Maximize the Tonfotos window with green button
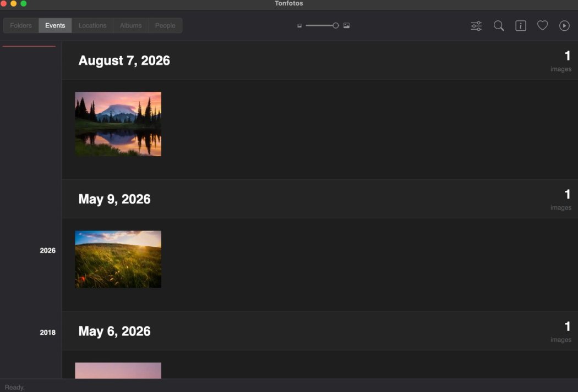 coord(24,3)
